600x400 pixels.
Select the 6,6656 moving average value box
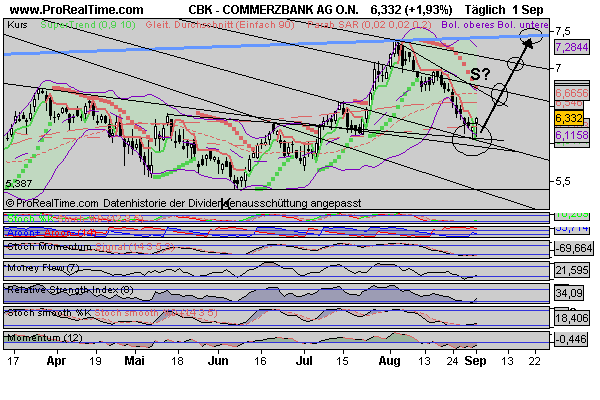pyautogui.click(x=572, y=93)
